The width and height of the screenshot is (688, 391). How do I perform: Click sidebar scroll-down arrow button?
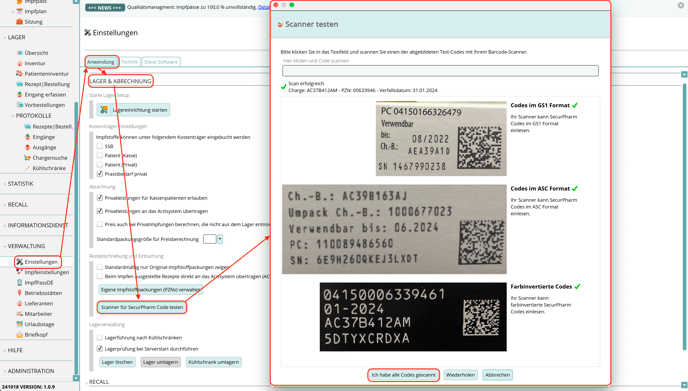(x=76, y=378)
